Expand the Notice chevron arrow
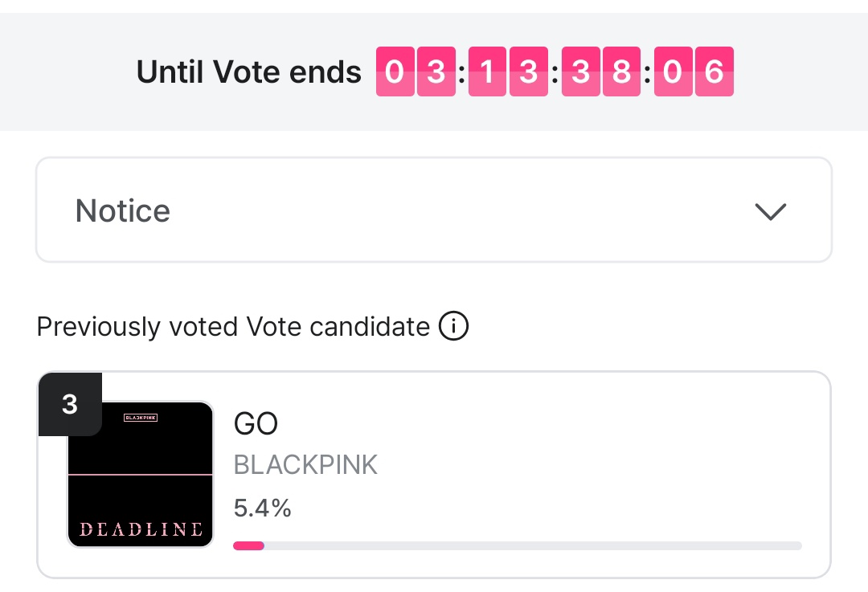This screenshot has width=868, height=592. coord(771,211)
